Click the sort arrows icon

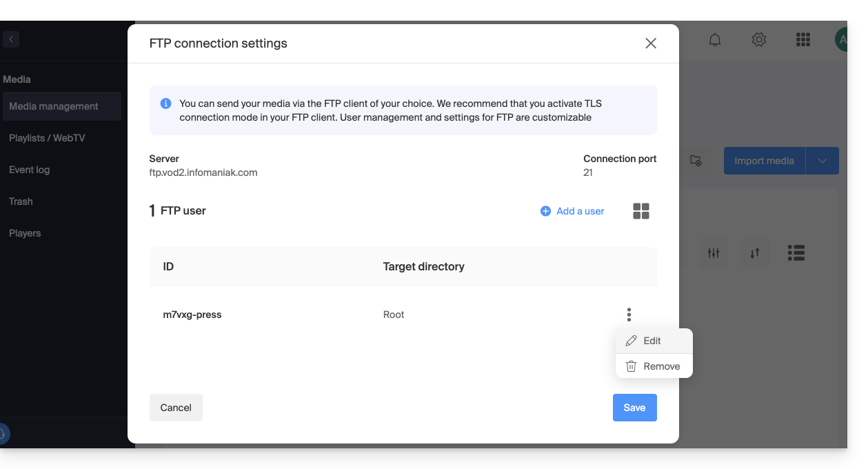coord(755,253)
